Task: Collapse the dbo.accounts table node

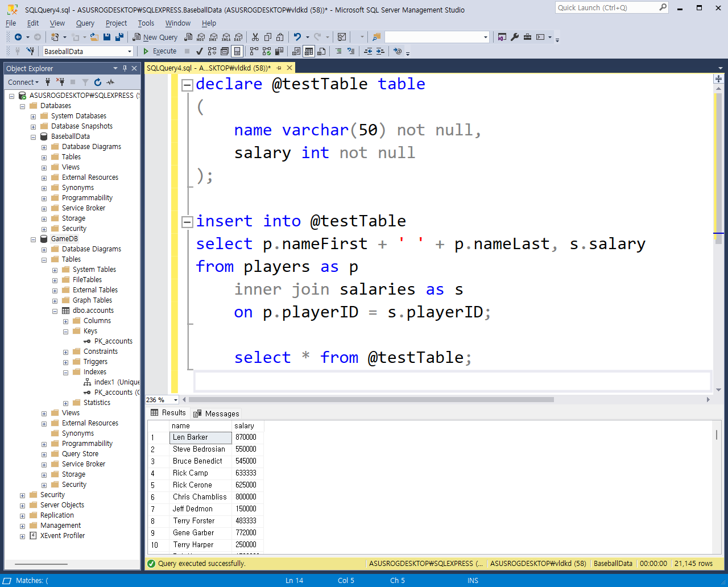Action: (55, 311)
